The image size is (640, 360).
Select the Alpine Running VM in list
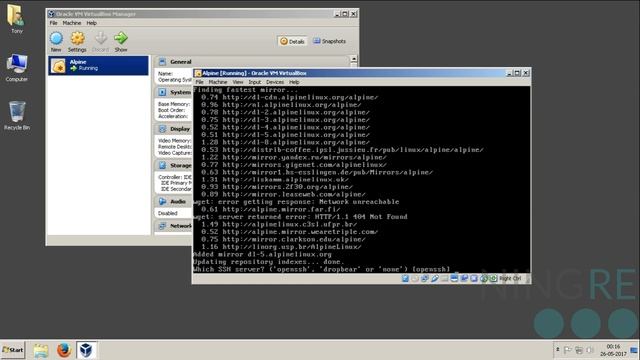pyautogui.click(x=98, y=65)
